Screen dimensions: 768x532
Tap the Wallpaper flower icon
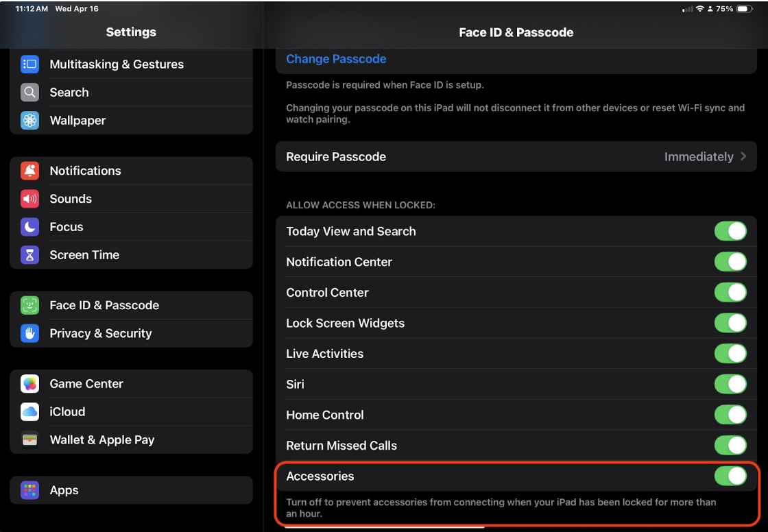tap(30, 121)
